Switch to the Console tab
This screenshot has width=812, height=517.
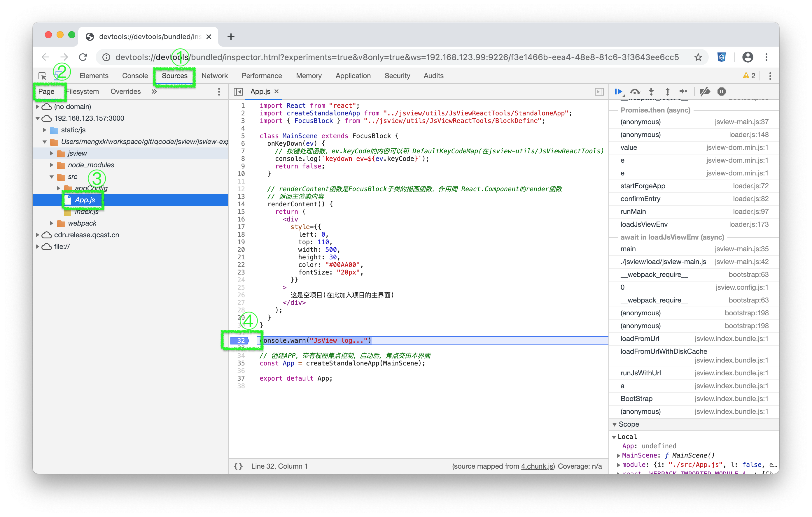[x=135, y=76]
